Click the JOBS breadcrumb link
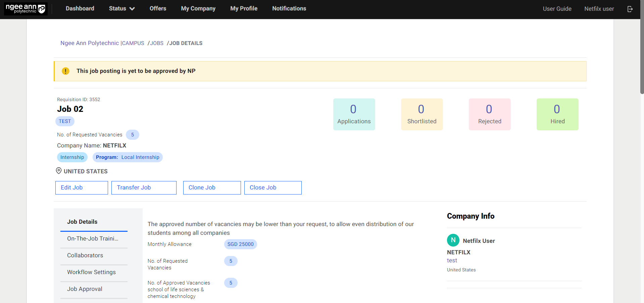The image size is (644, 303). click(x=156, y=43)
